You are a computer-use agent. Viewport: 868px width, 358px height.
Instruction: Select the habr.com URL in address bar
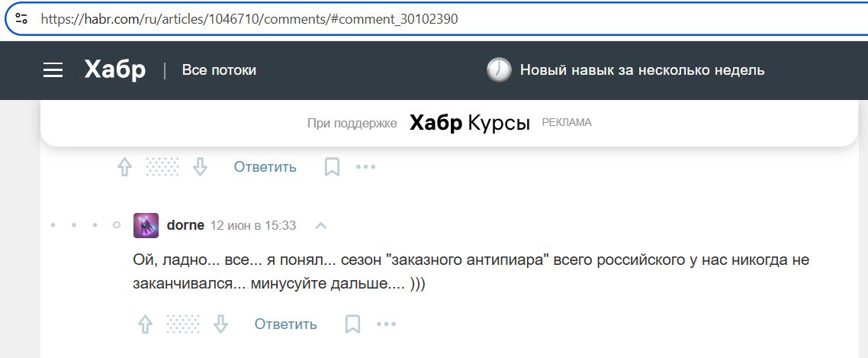pos(249,18)
